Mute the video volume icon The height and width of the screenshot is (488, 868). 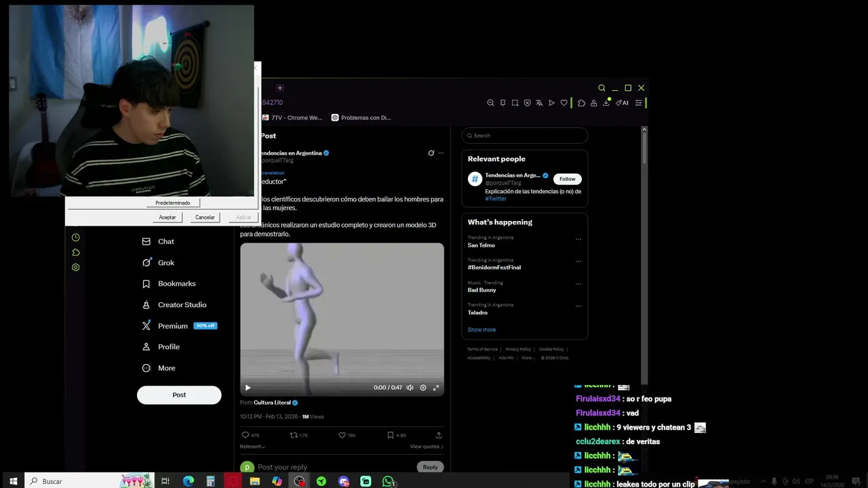(410, 388)
